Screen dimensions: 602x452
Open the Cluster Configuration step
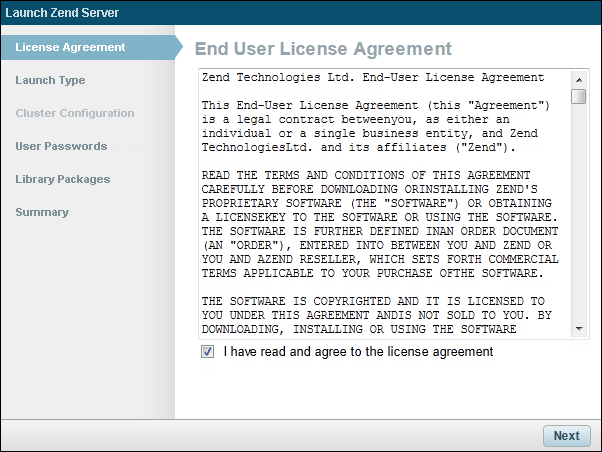click(x=74, y=113)
